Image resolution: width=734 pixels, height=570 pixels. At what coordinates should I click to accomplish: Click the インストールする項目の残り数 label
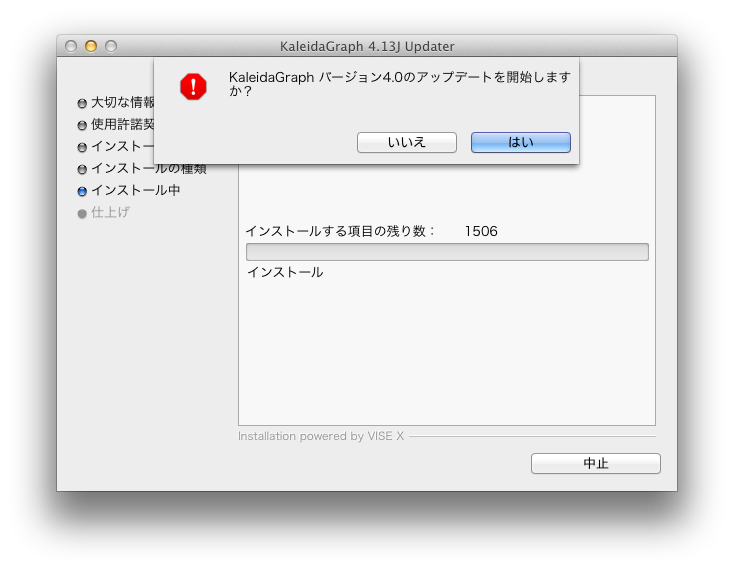[x=341, y=231]
